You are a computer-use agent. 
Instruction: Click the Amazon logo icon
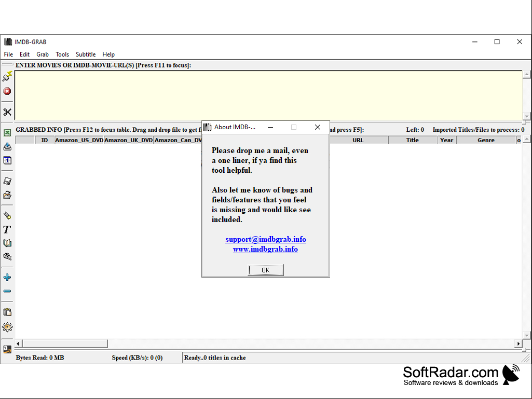7,349
